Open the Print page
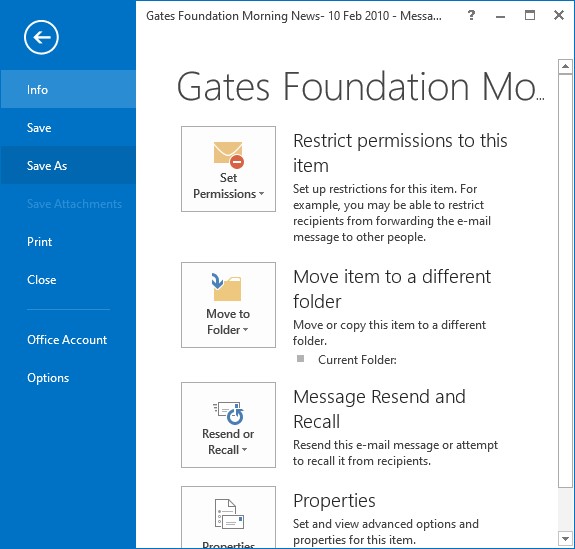575x549 pixels. pyautogui.click(x=68, y=242)
